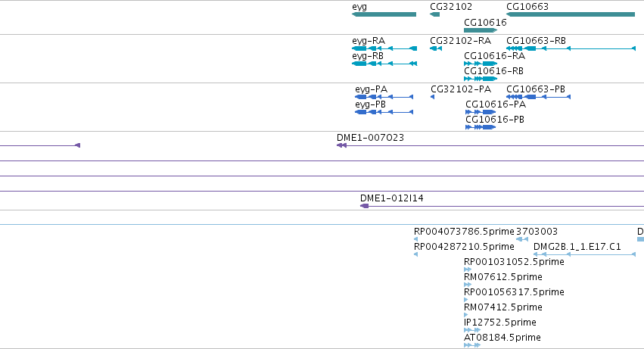This screenshot has width=644, height=349.
Task: Click the CG10663-PB label text
Action: 536,89
